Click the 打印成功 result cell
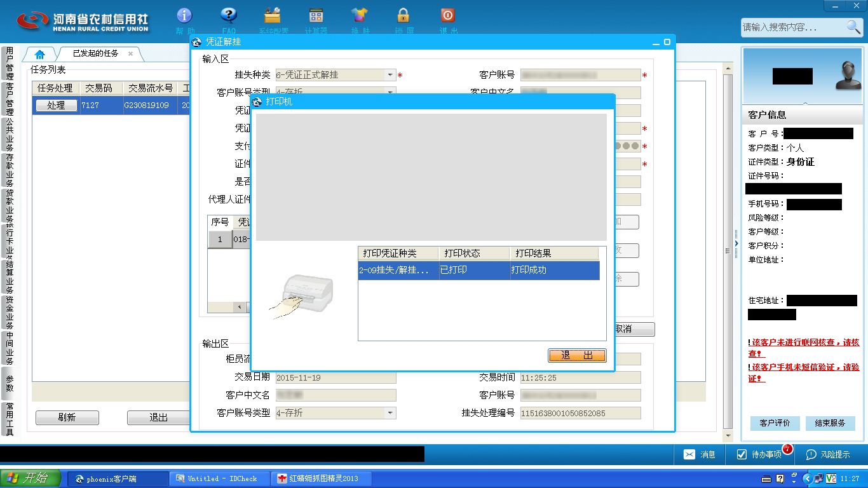 555,270
